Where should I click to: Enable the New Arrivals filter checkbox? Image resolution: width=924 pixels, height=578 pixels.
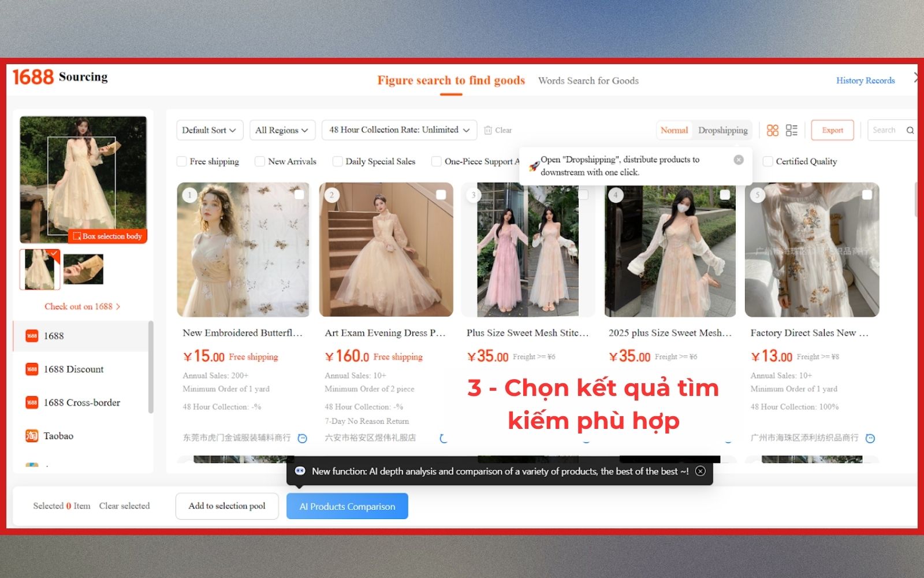tap(260, 161)
